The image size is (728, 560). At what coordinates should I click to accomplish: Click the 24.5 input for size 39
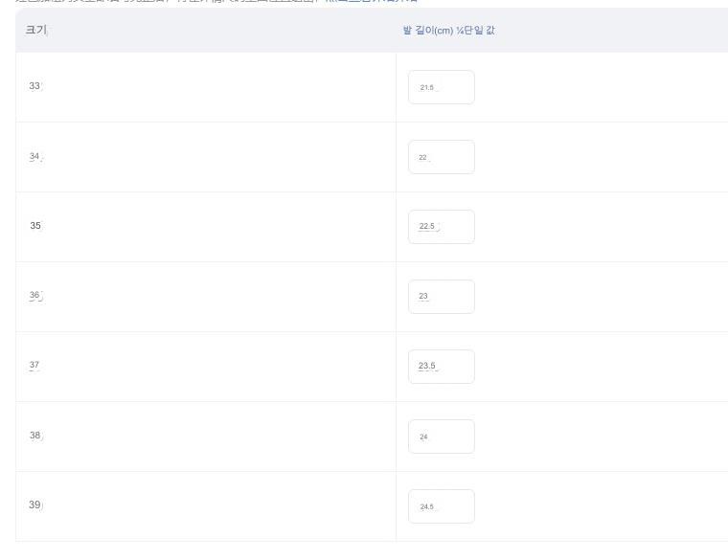click(442, 506)
